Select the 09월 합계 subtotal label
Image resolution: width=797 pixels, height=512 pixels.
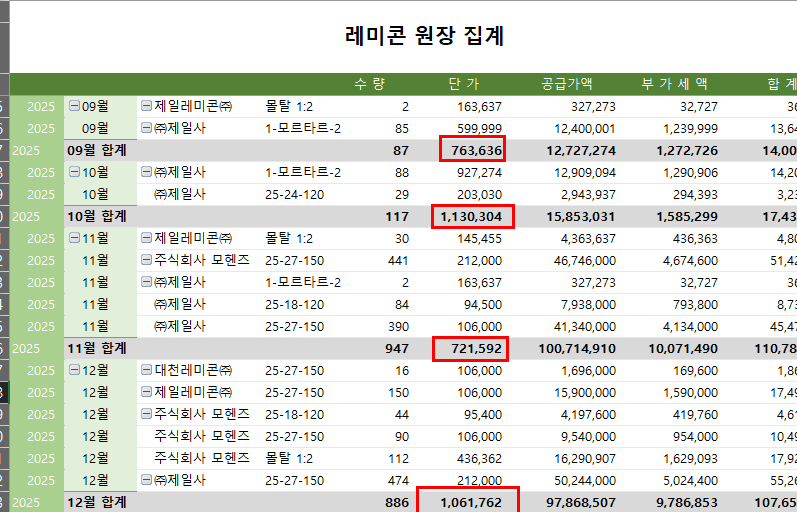tap(96, 150)
